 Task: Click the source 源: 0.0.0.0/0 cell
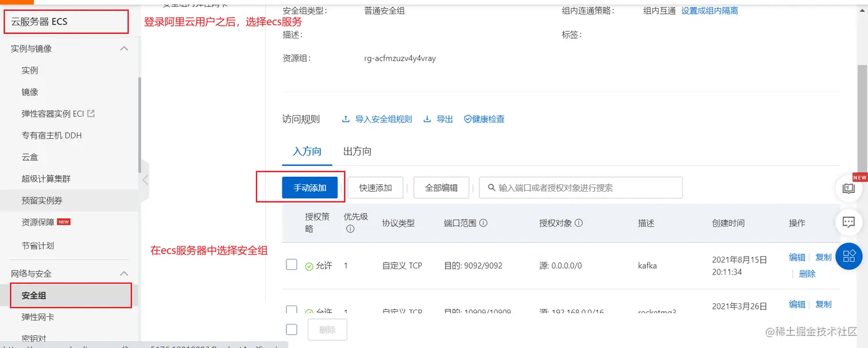coord(561,266)
